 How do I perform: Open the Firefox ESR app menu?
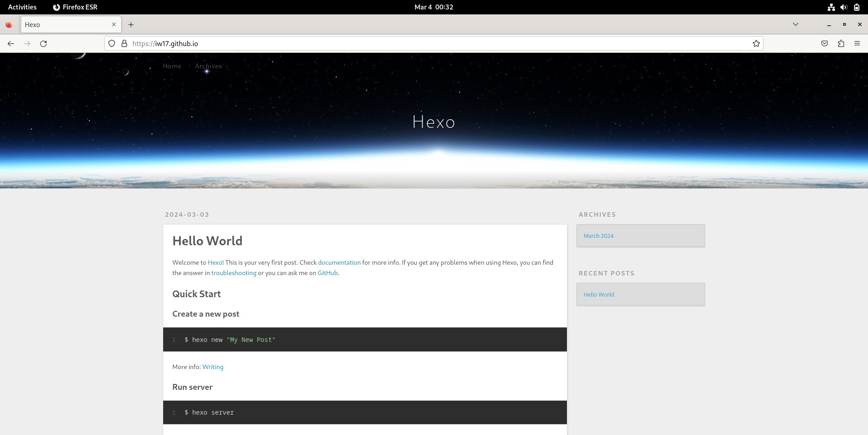75,7
